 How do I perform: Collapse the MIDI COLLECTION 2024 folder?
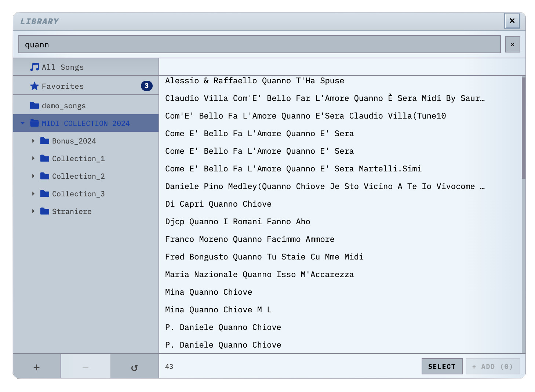pos(23,123)
